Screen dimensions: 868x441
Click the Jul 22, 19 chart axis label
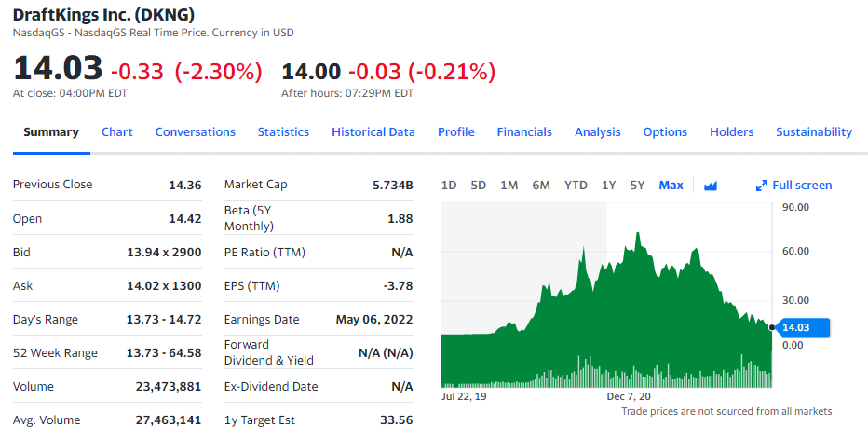pos(464,396)
